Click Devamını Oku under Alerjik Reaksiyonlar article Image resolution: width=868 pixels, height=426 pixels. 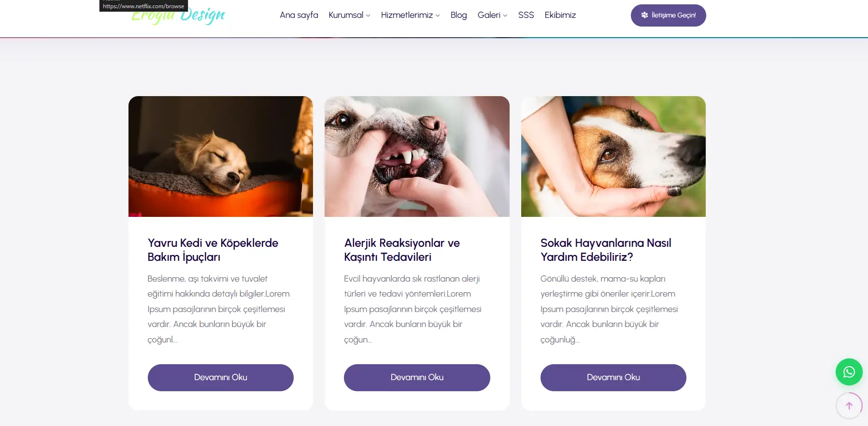(417, 378)
